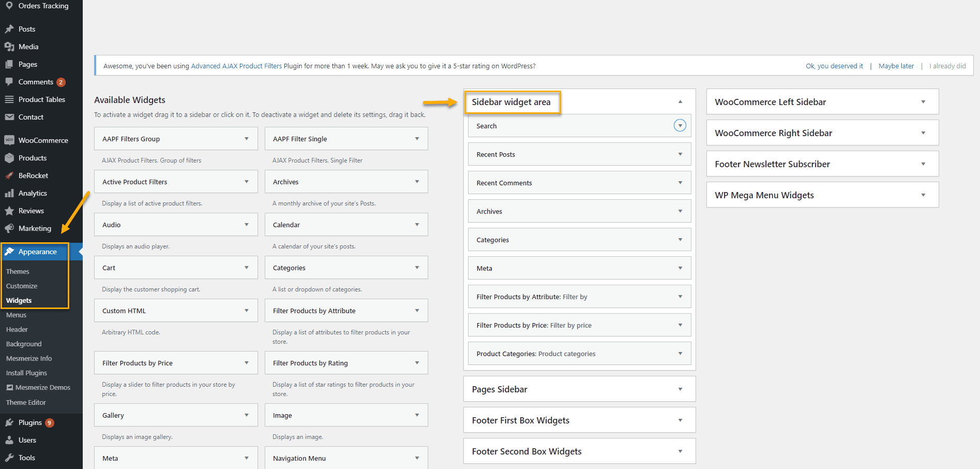
Task: Open the Audio available widget
Action: click(x=176, y=225)
